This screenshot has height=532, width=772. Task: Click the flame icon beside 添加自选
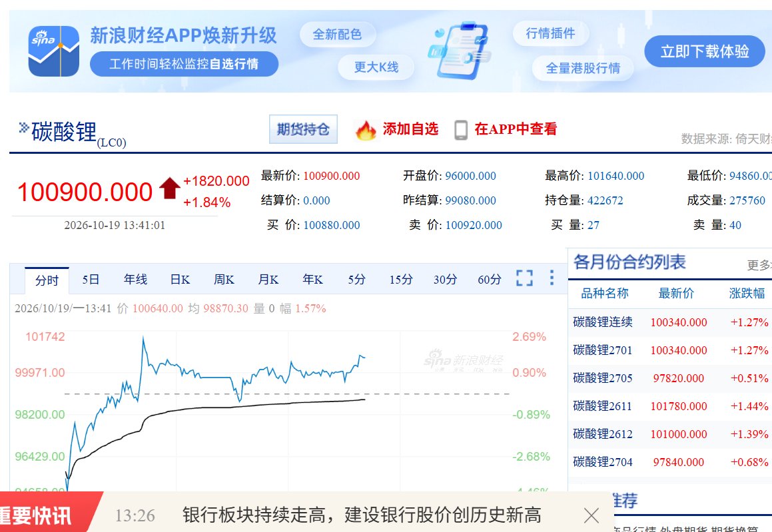click(x=366, y=131)
